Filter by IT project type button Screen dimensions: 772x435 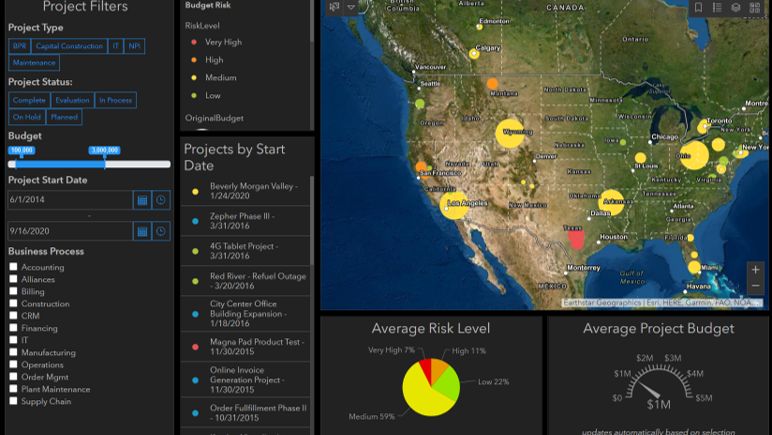coord(116,46)
